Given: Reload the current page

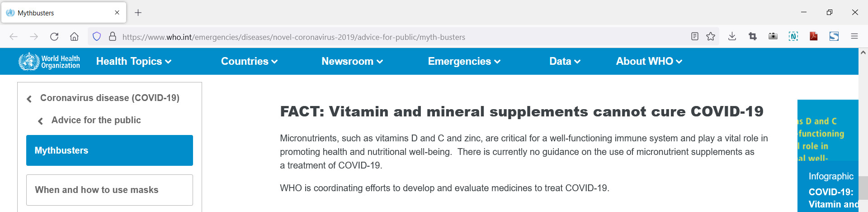Looking at the screenshot, I should pyautogui.click(x=54, y=37).
